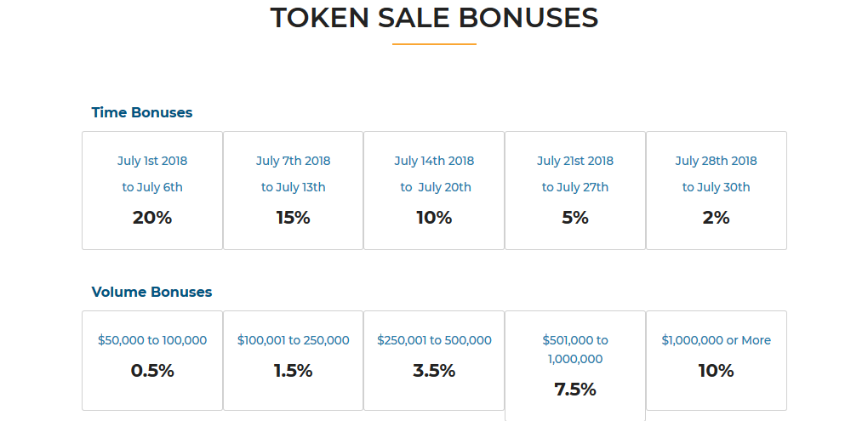
Task: Select the Time Bonuses section label
Action: coord(142,112)
